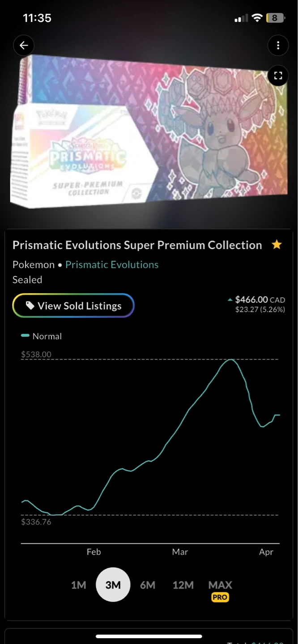Screen dimensions: 298x644
Task: Toggle the Normal series legend
Action: [x=42, y=336]
